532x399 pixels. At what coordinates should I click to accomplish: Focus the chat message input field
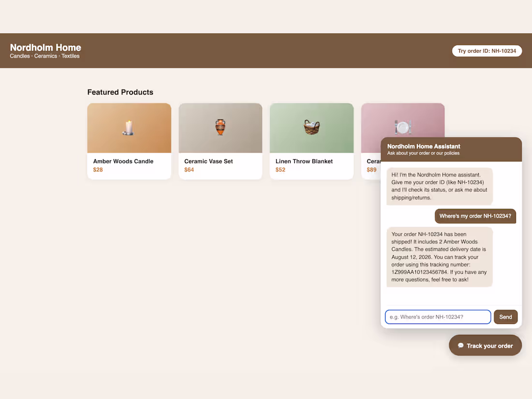[x=438, y=317]
